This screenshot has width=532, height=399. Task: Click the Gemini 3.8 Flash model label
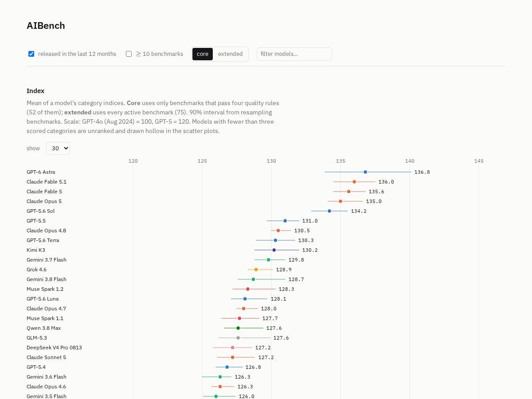click(47, 279)
